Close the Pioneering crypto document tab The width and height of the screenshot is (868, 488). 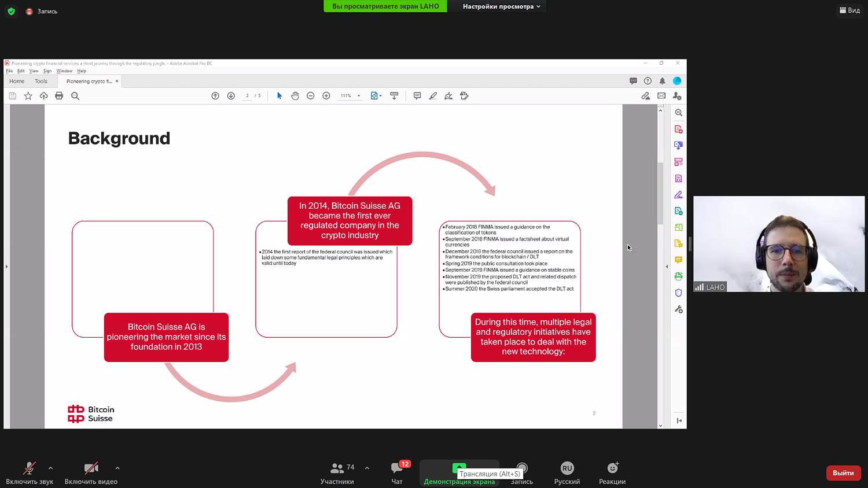(117, 82)
